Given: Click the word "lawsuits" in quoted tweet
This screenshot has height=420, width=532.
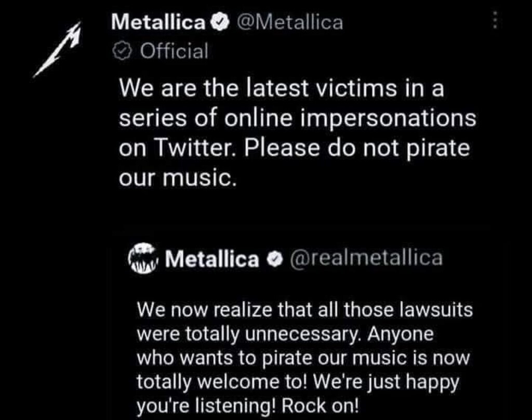Looking at the screenshot, I should tap(439, 311).
